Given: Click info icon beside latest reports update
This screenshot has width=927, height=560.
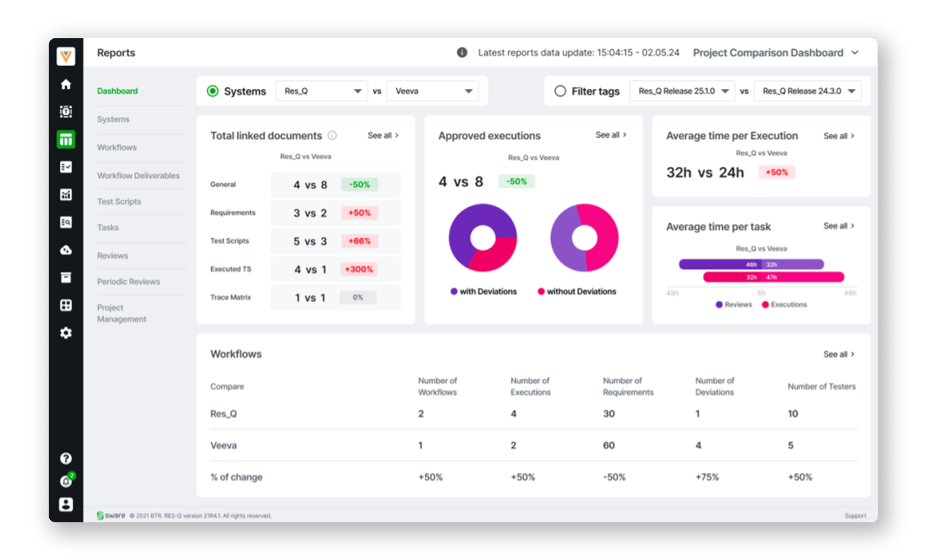Looking at the screenshot, I should pos(462,52).
